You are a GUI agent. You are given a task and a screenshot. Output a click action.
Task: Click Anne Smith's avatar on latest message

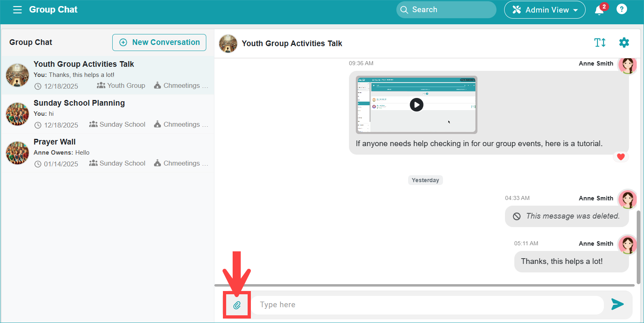pos(627,244)
